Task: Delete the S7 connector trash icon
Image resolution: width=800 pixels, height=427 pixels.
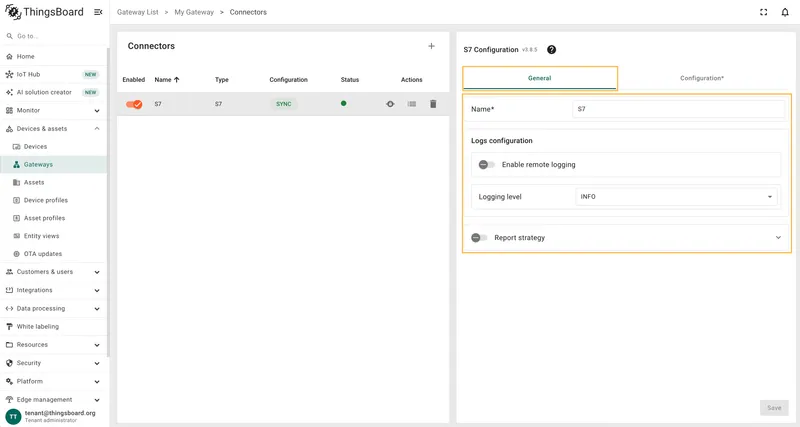Action: [x=433, y=104]
